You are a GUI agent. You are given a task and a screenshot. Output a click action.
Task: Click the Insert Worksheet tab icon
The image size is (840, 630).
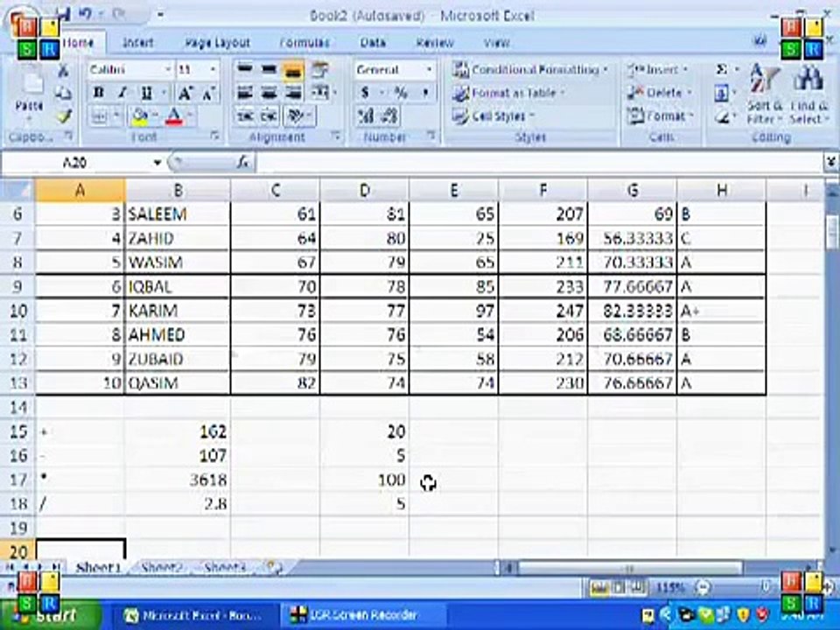[x=274, y=567]
